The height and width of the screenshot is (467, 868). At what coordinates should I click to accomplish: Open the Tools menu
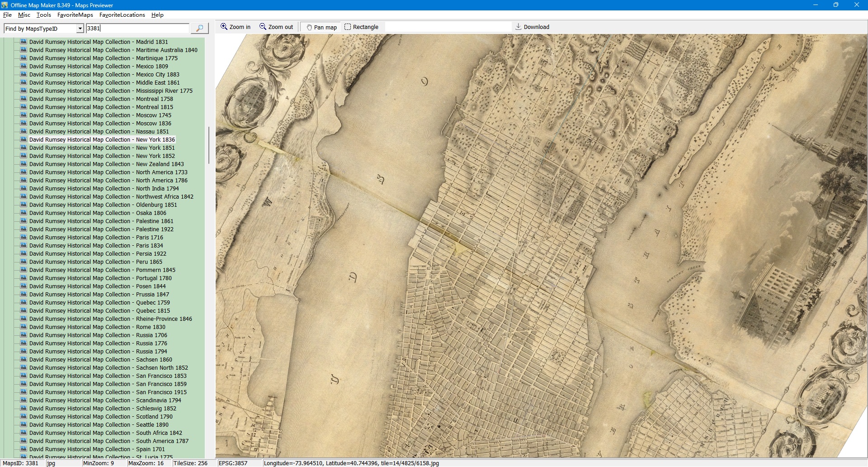(43, 15)
